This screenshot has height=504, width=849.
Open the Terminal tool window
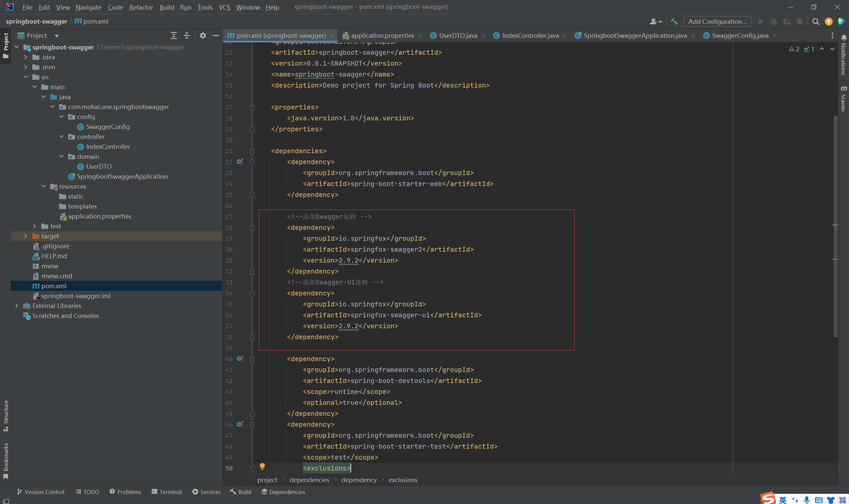[167, 492]
